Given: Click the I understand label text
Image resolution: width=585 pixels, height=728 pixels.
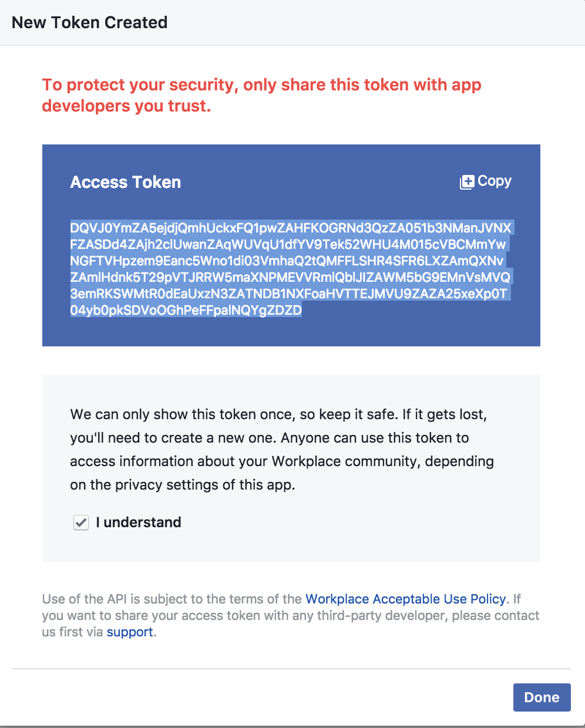Looking at the screenshot, I should click(x=139, y=522).
